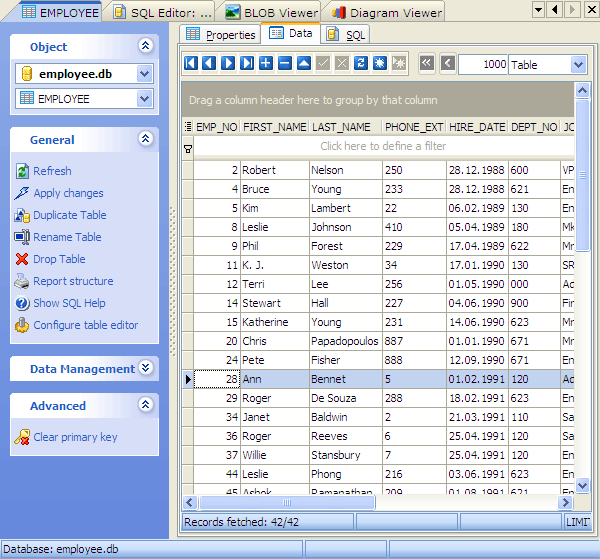The height and width of the screenshot is (559, 600).
Task: Post edit with checkmark button
Action: [323, 63]
